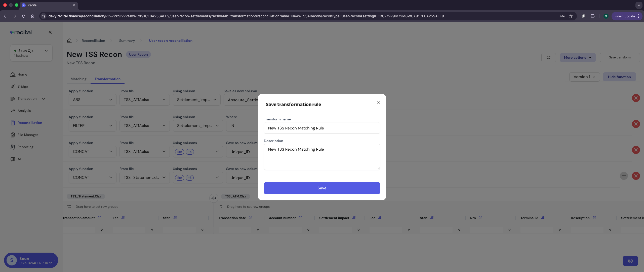Image resolution: width=644 pixels, height=272 pixels.
Task: Click the Save button in the dialog
Action: point(322,188)
